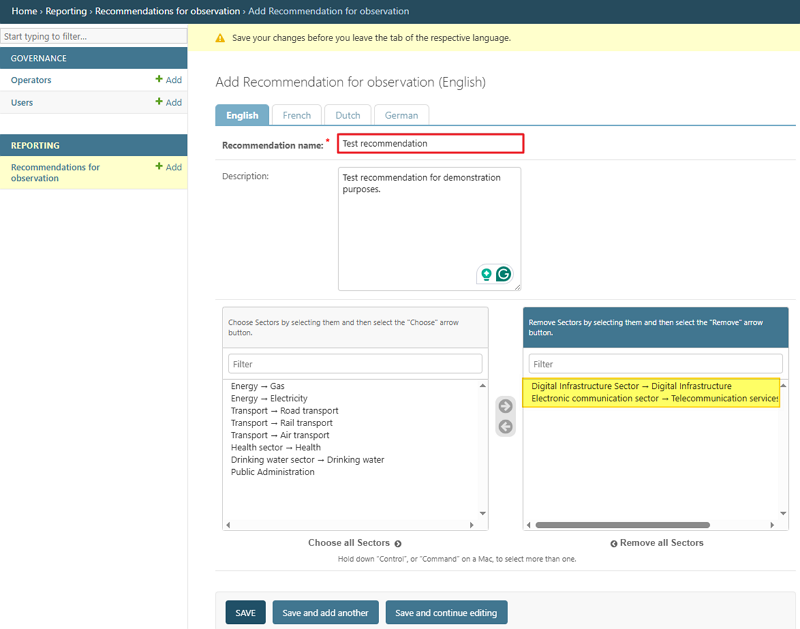800x629 pixels.
Task: Switch to the English language tab
Action: [x=242, y=115]
